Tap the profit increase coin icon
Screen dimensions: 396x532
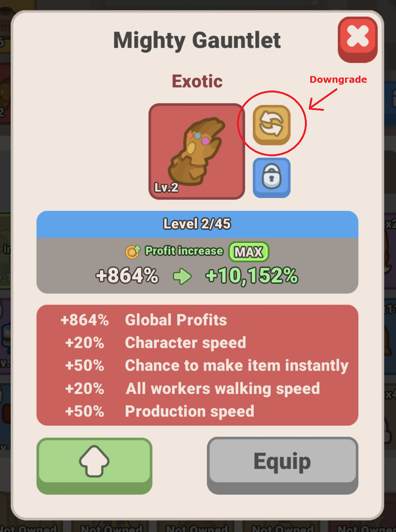133,252
